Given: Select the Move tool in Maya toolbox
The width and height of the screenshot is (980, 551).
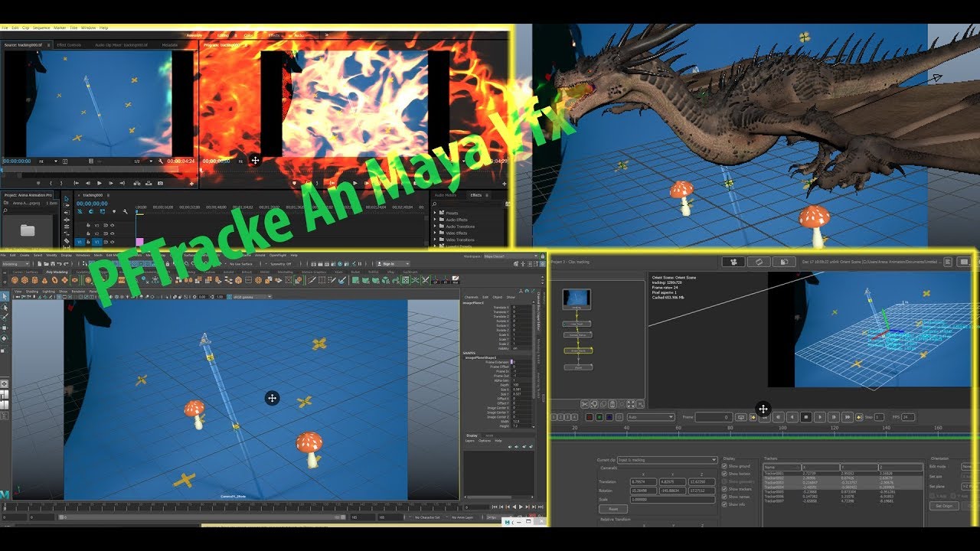Looking at the screenshot, I should pyautogui.click(x=5, y=328).
